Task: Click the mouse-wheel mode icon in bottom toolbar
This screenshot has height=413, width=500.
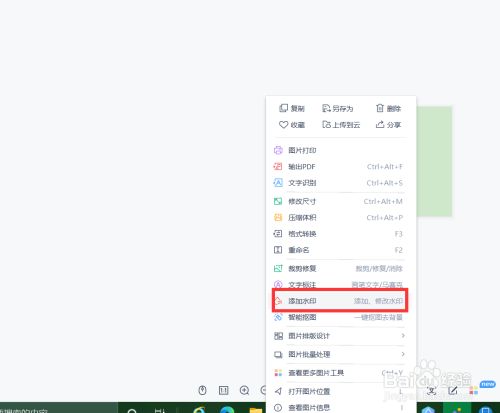Action: 202,390
